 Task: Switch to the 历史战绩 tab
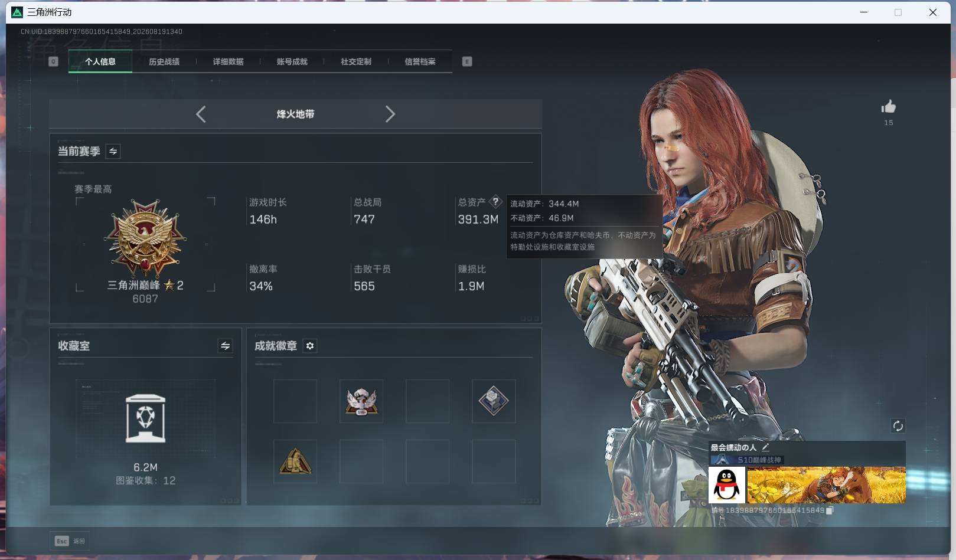pyautogui.click(x=164, y=61)
